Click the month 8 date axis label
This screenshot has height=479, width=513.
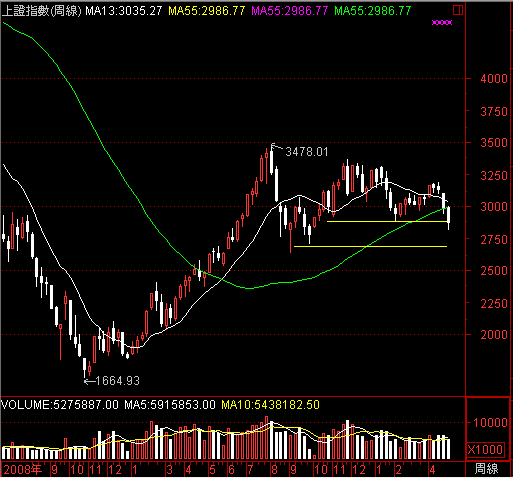click(274, 470)
